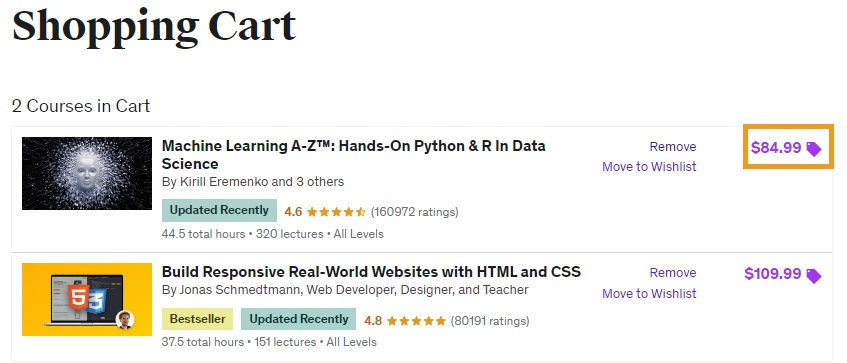Click instructor avatar on HTML course thumbnail

(125, 319)
